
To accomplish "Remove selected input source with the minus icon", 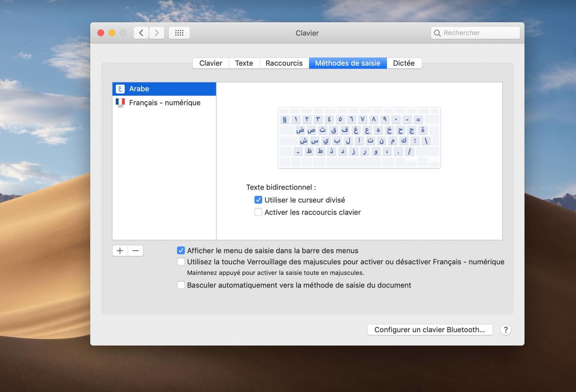I will pos(136,251).
